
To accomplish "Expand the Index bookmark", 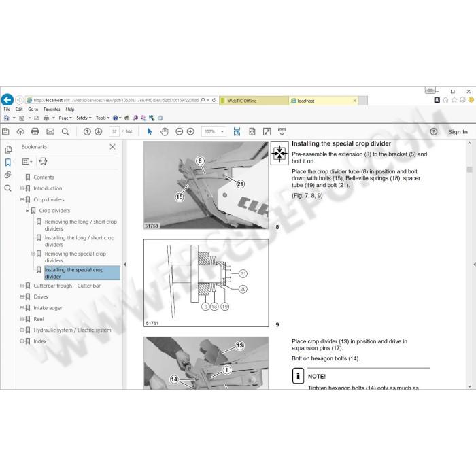I will click(22, 341).
